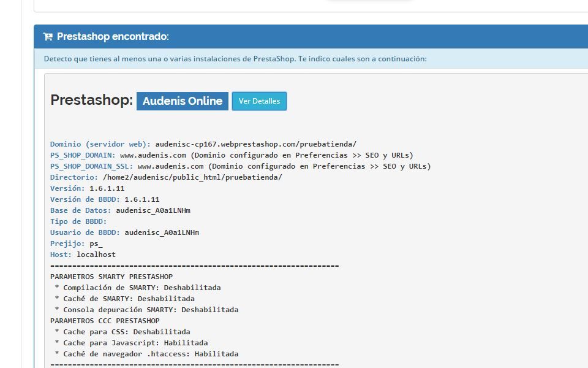The width and height of the screenshot is (588, 368).
Task: Click the 'Cache para Javascript: Habilitada' line
Action: pos(131,343)
